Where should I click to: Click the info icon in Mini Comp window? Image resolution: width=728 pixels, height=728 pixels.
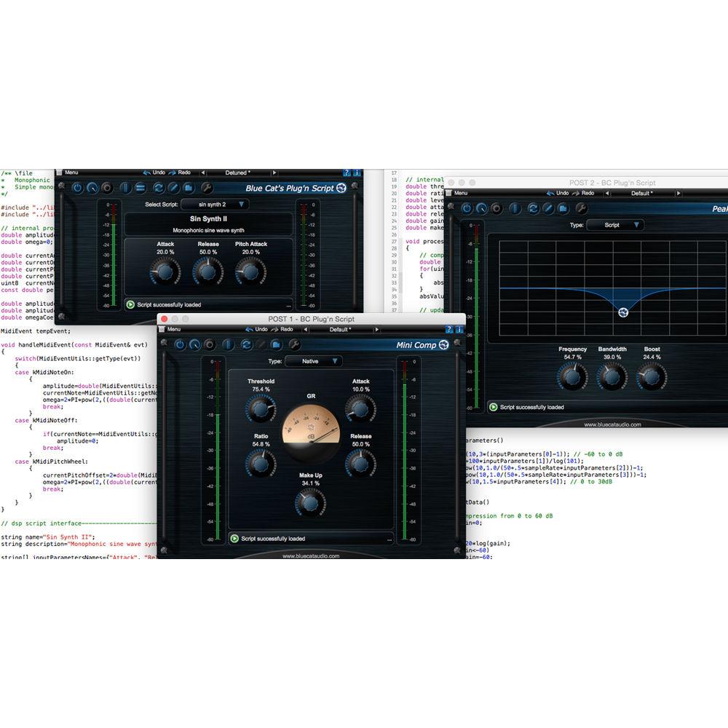click(x=459, y=330)
